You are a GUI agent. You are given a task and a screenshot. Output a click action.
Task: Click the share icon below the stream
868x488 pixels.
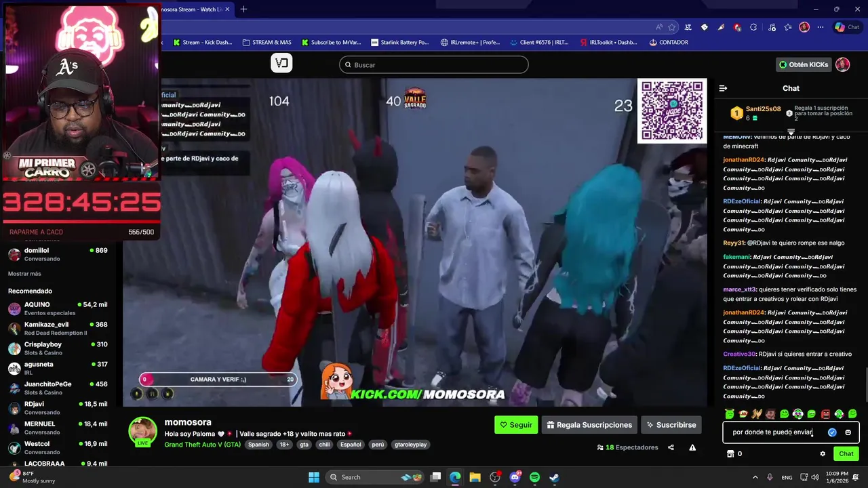[671, 447]
